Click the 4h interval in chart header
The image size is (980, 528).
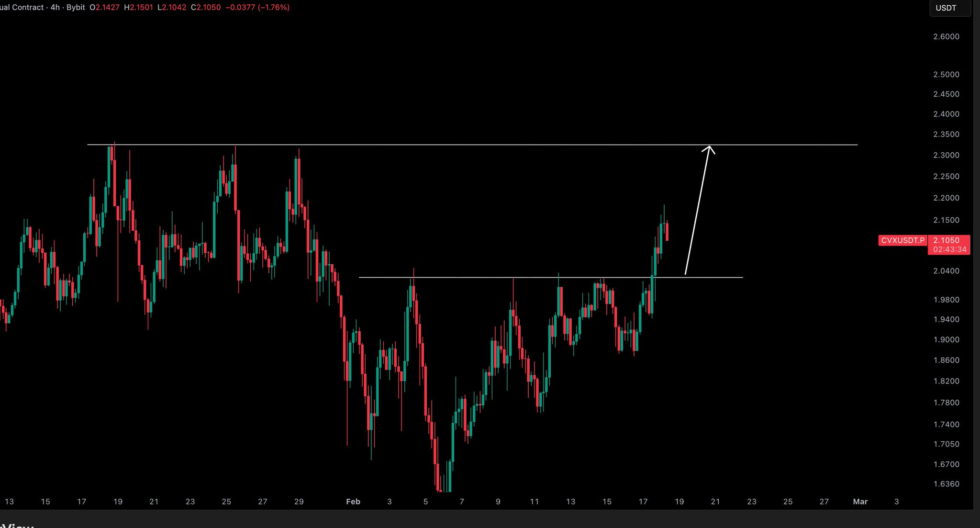[x=55, y=8]
